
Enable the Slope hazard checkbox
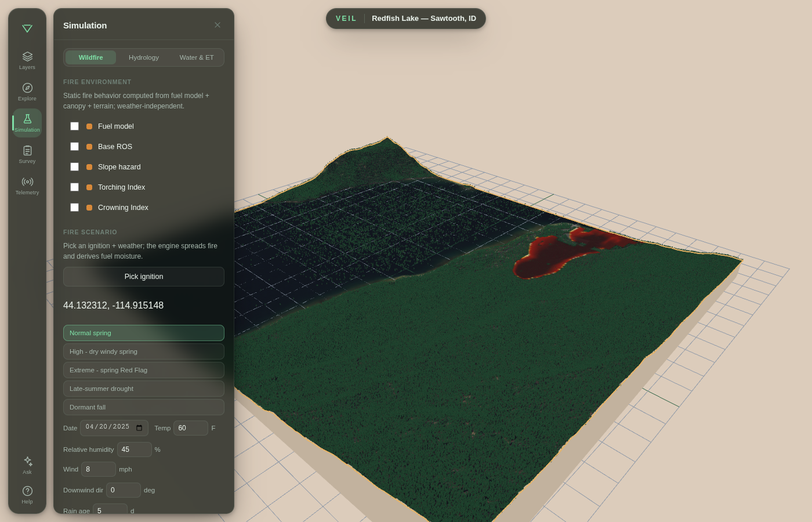click(x=74, y=166)
